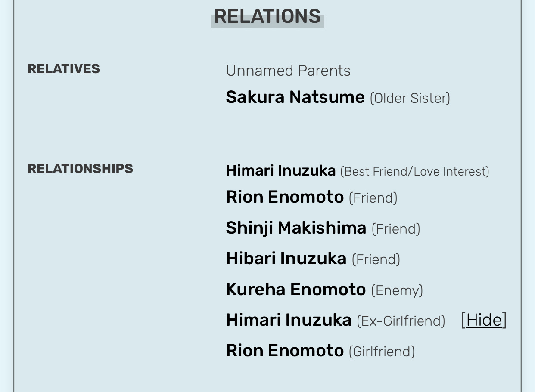
Task: Click the Enemy descriptor text
Action: [x=397, y=291]
